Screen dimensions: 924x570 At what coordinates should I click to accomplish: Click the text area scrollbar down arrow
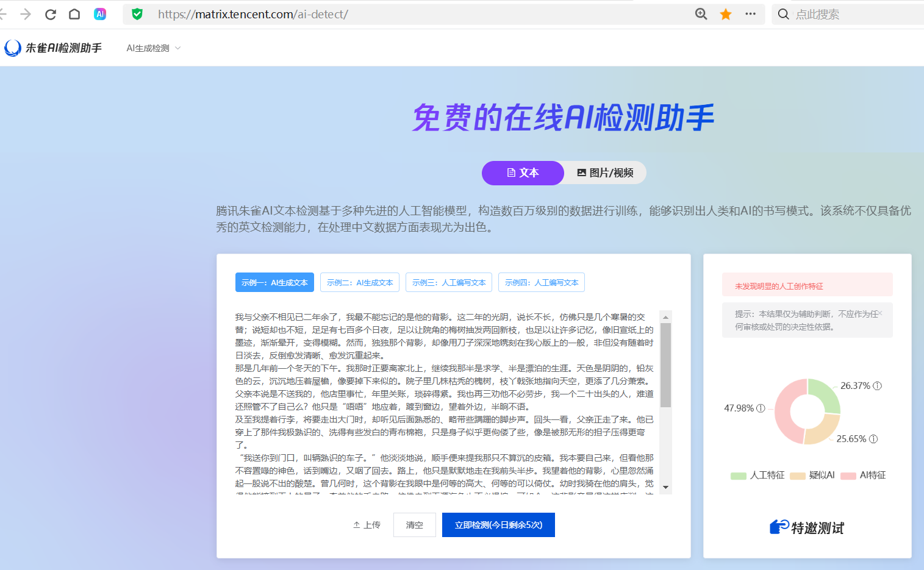(666, 487)
